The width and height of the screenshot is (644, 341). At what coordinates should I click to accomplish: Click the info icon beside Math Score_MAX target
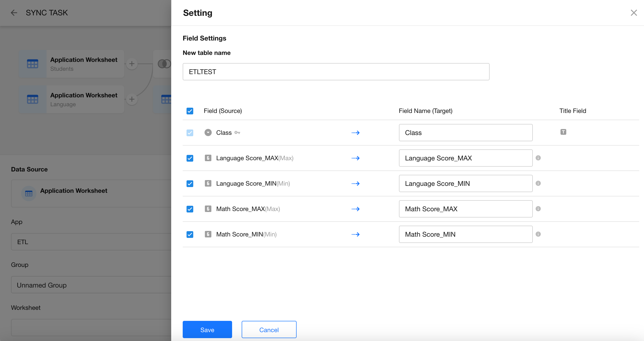pyautogui.click(x=538, y=209)
